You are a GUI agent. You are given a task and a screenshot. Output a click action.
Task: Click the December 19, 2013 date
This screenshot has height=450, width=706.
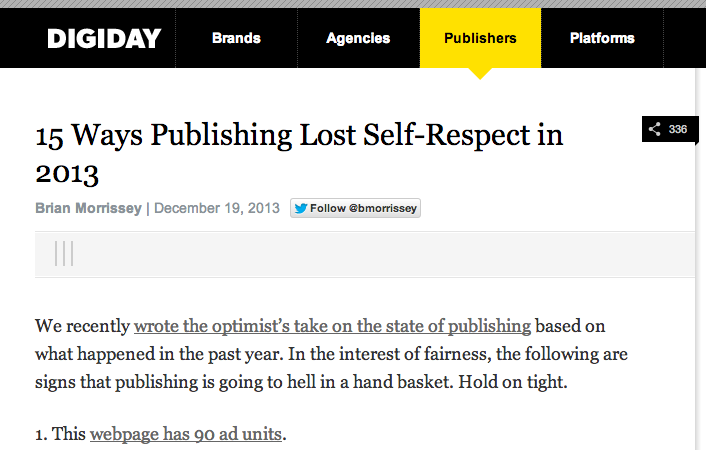click(217, 208)
